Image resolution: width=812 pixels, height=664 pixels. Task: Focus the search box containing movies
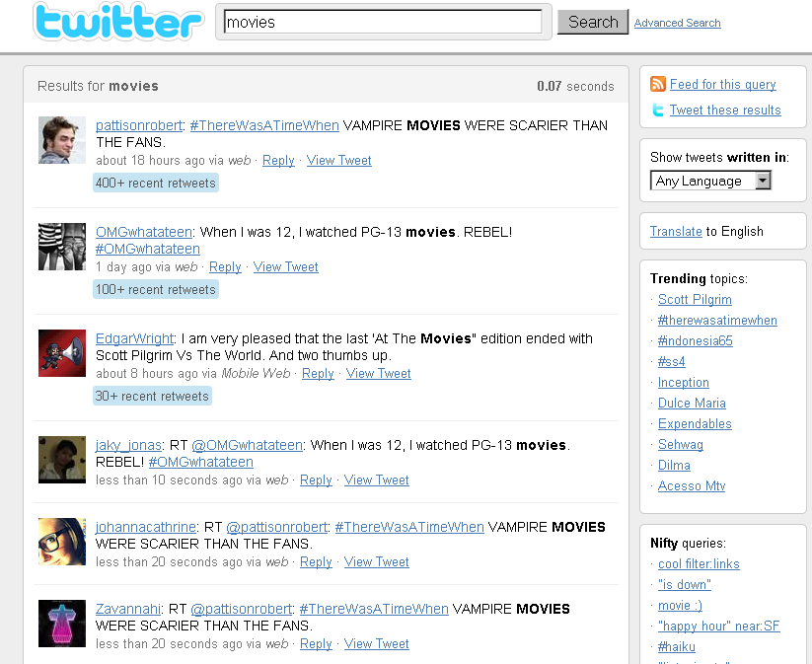click(383, 22)
